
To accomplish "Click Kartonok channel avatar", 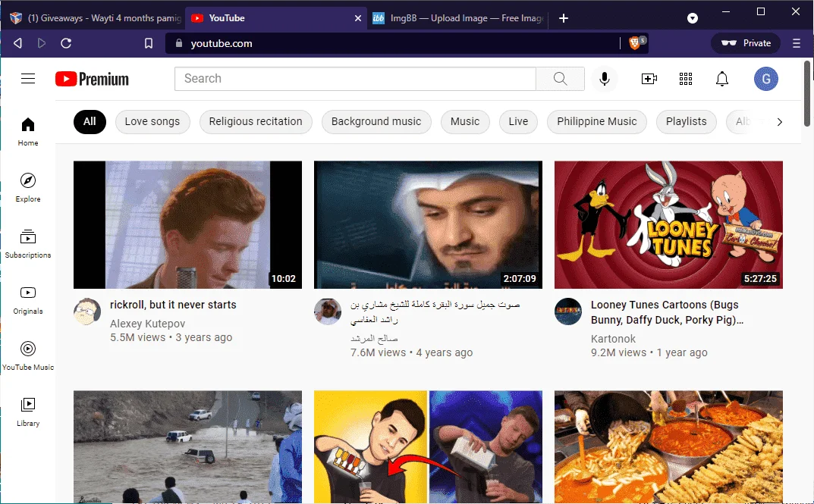I will click(568, 311).
